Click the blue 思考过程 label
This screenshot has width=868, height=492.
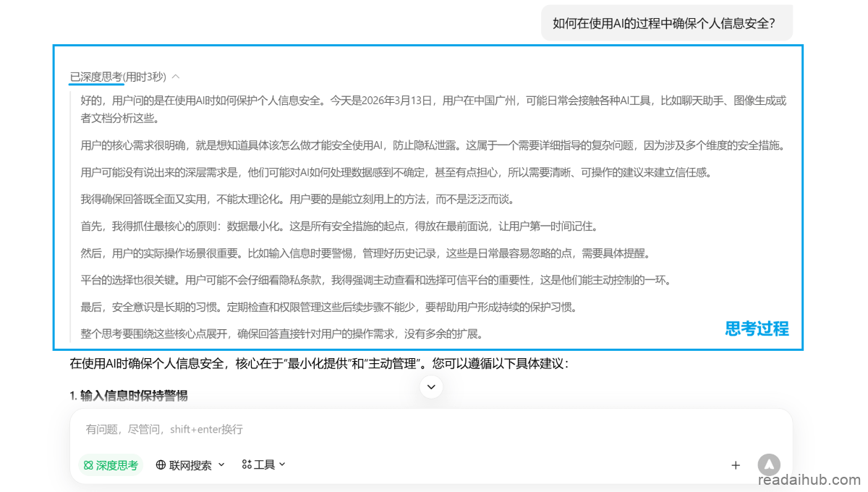coord(757,328)
